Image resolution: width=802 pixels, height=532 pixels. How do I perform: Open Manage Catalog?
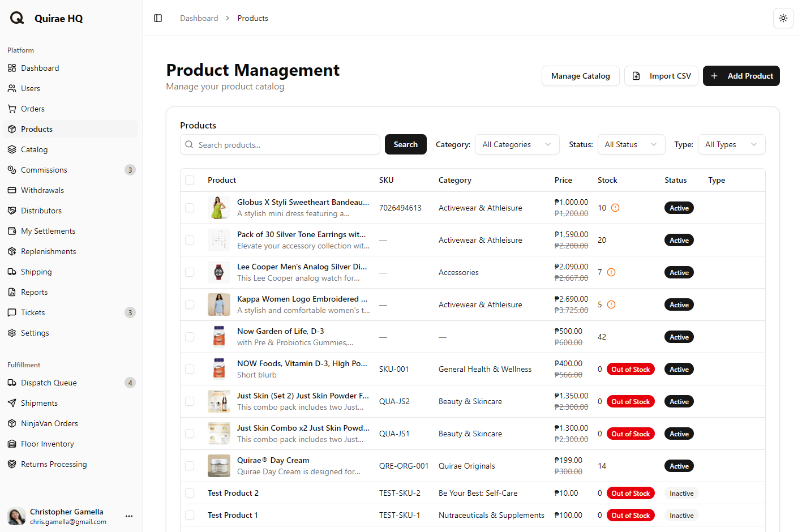click(x=580, y=76)
